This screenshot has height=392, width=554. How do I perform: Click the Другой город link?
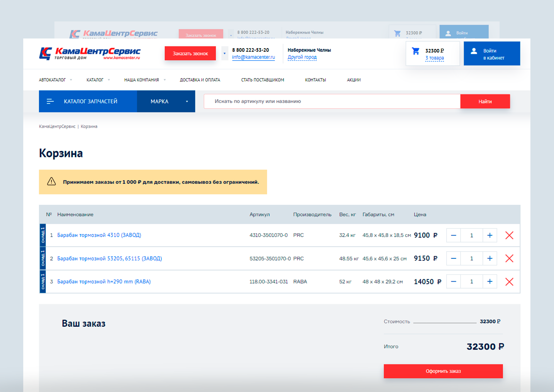[302, 57]
